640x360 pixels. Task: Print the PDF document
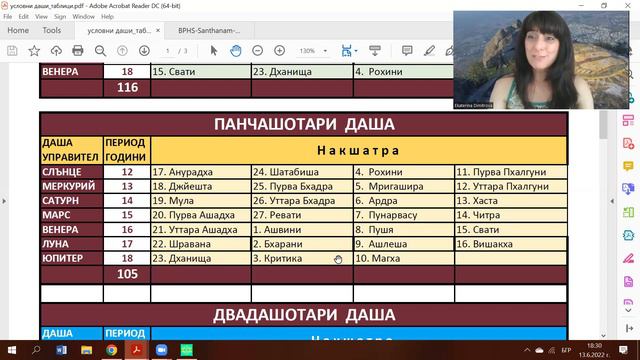pyautogui.click(x=78, y=51)
